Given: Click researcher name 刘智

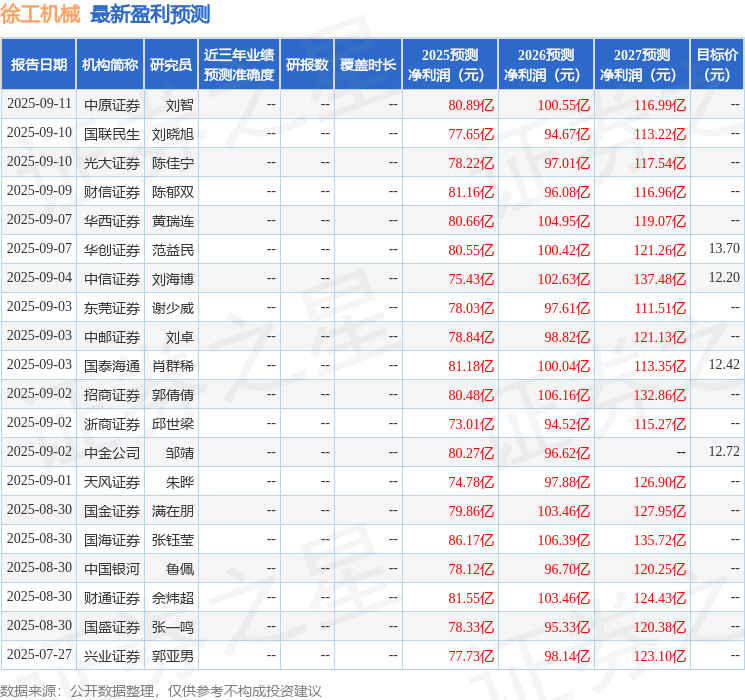Looking at the screenshot, I should point(180,105).
